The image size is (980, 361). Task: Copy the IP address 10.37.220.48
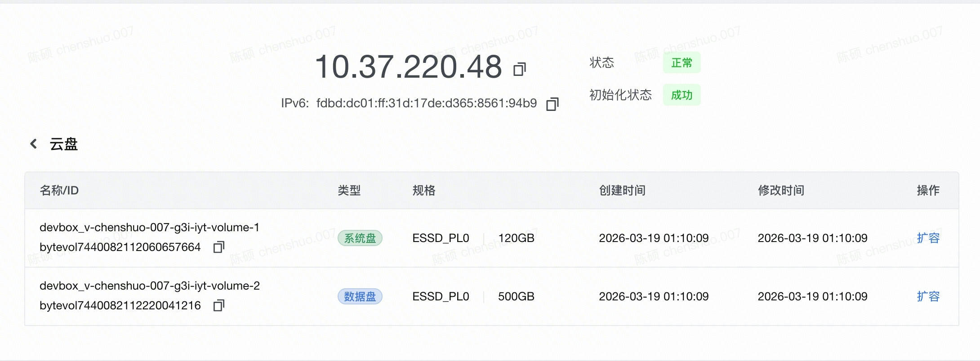pyautogui.click(x=520, y=69)
